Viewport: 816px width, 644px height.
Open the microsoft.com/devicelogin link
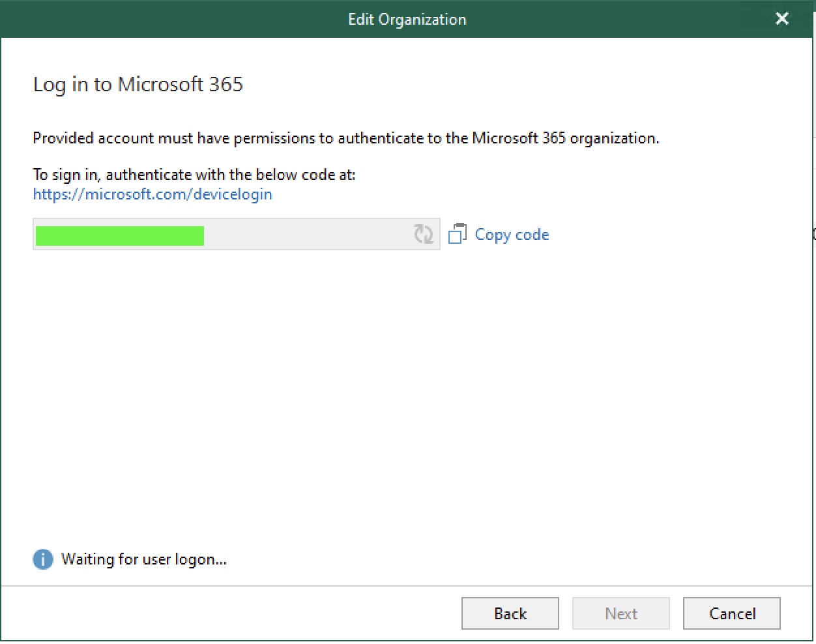pos(153,194)
